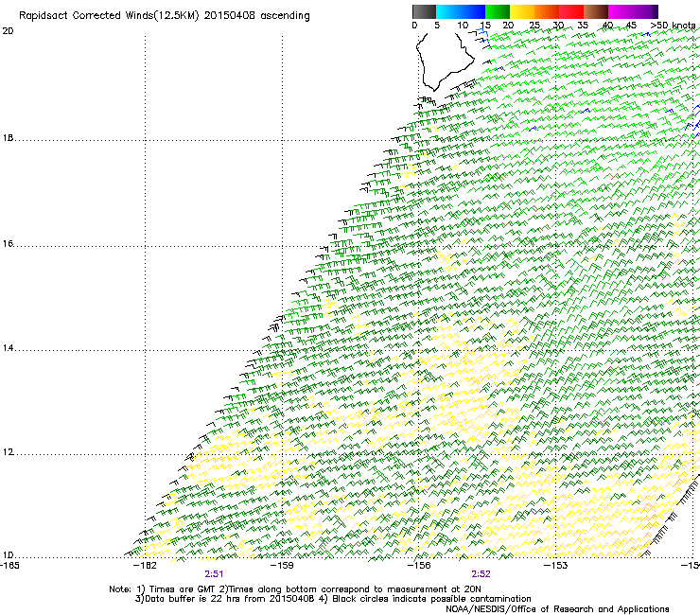Click the latitude label 14

tap(8, 348)
